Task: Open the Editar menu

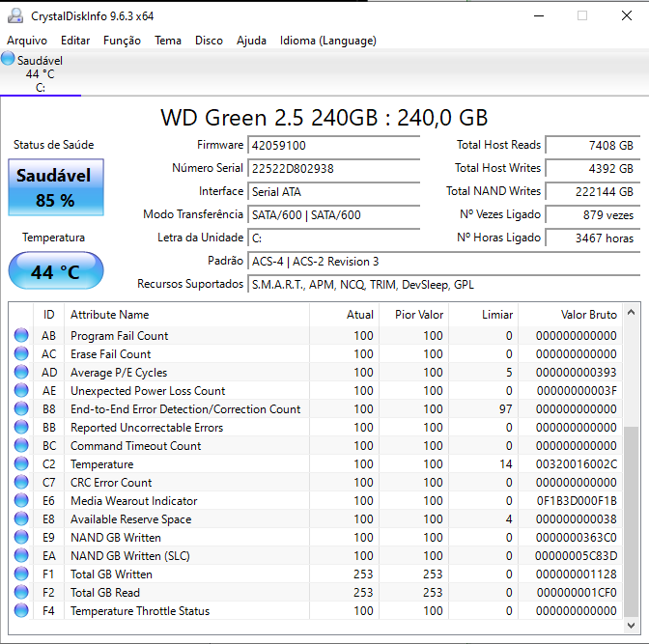Action: pos(75,41)
